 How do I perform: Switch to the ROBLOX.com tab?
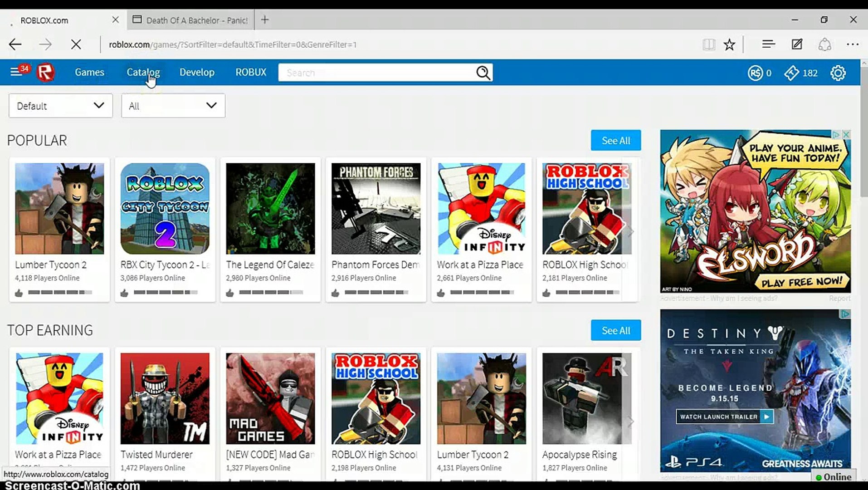pyautogui.click(x=63, y=20)
